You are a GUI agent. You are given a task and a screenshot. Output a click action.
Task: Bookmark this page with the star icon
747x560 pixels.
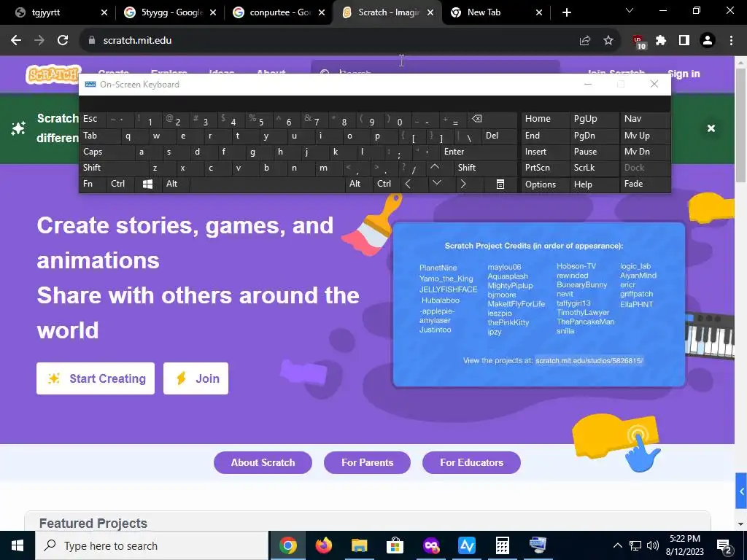pyautogui.click(x=608, y=41)
